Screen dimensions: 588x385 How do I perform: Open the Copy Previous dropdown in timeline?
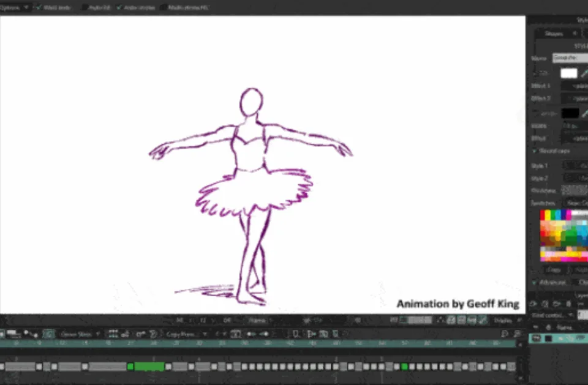coord(186,334)
